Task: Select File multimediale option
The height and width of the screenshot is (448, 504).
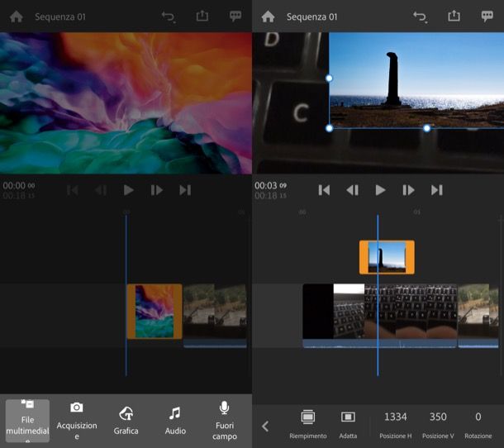Action: (27, 421)
